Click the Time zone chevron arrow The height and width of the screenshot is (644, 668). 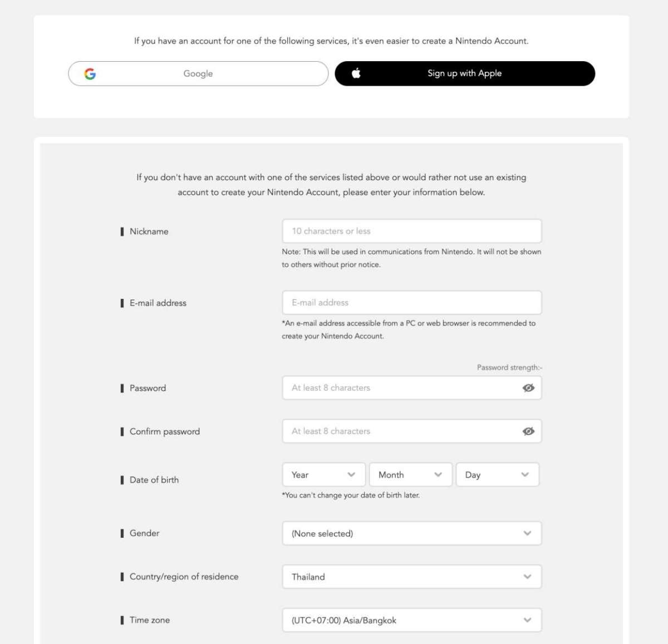527,620
